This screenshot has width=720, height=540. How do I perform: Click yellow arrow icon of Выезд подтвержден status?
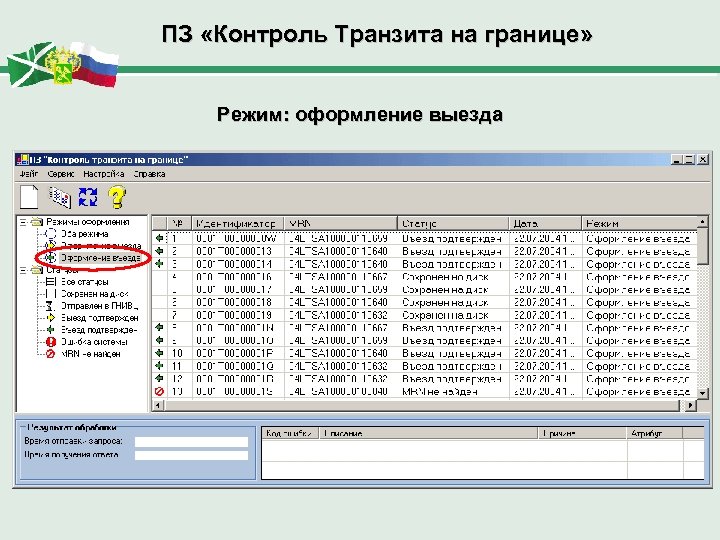pyautogui.click(x=51, y=318)
